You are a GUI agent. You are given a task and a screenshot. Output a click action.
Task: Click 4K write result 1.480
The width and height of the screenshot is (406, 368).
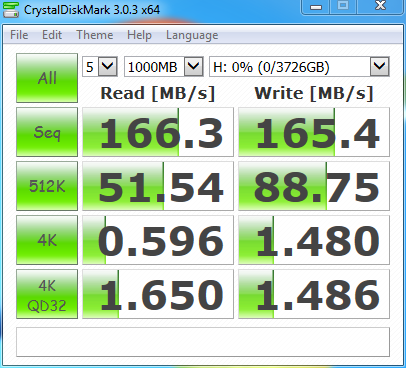pos(314,240)
